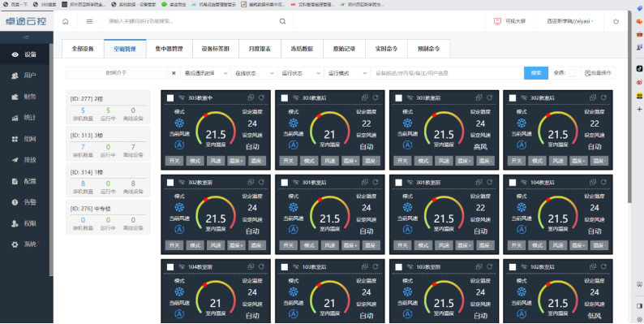Tick the checkbox on 301教室后 card

pos(284,182)
